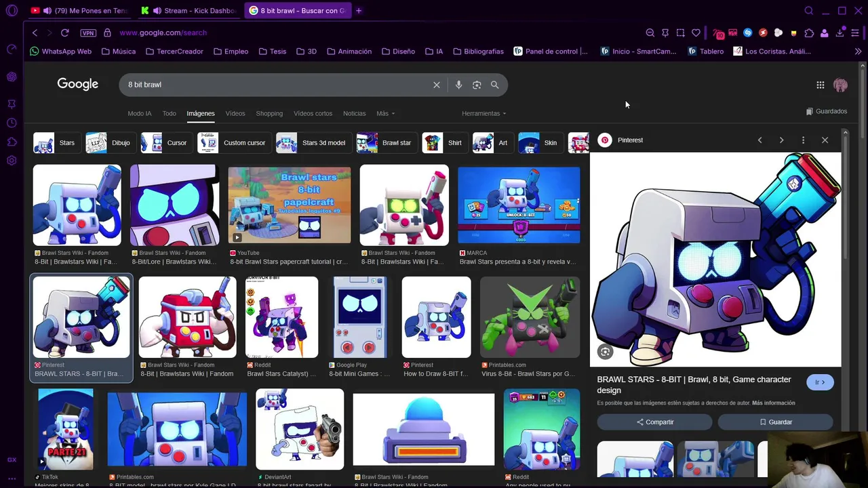
Task: Switch to the Vídeos tab
Action: click(x=235, y=113)
